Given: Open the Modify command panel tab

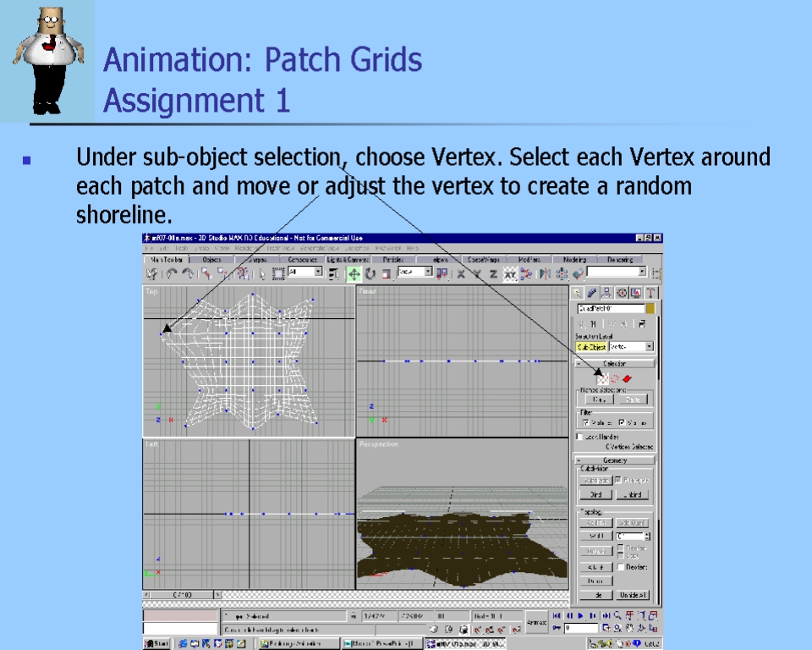Looking at the screenshot, I should 592,293.
